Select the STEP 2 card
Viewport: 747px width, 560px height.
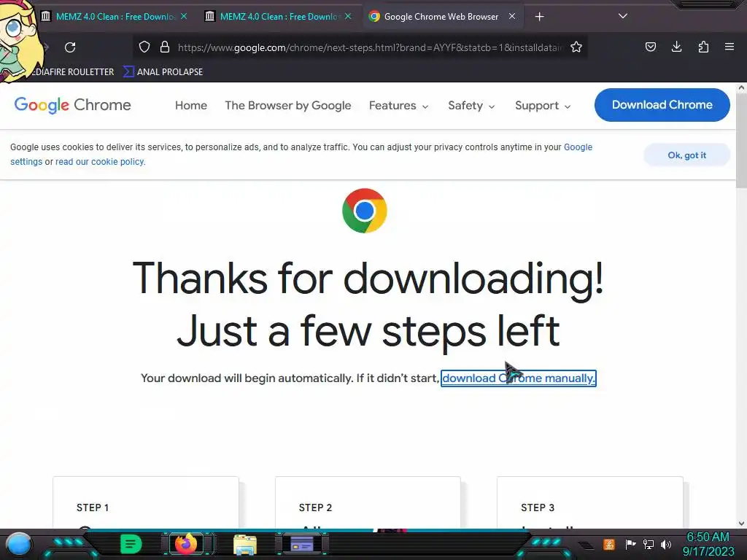click(x=368, y=502)
